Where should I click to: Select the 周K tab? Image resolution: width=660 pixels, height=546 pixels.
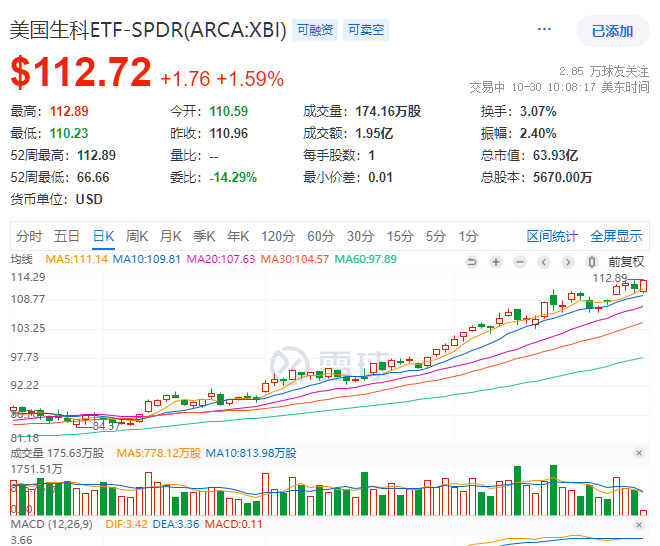[x=137, y=236]
